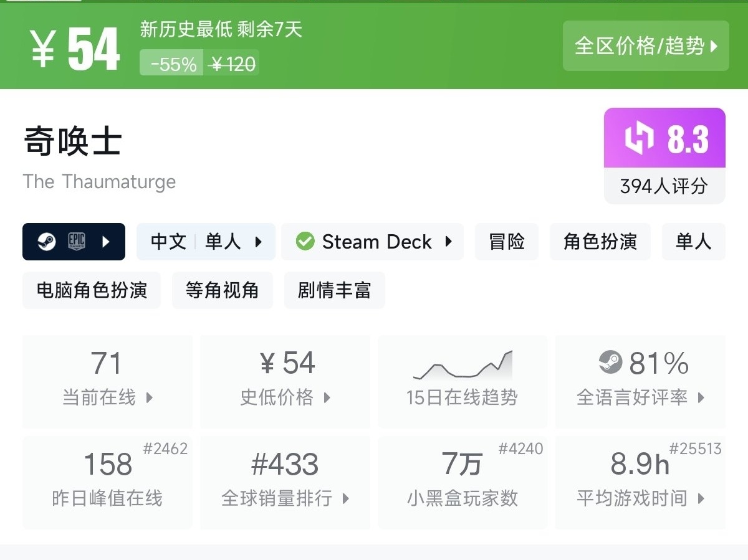
Task: Open the 电脑角色扮演 tag
Action: (x=92, y=290)
